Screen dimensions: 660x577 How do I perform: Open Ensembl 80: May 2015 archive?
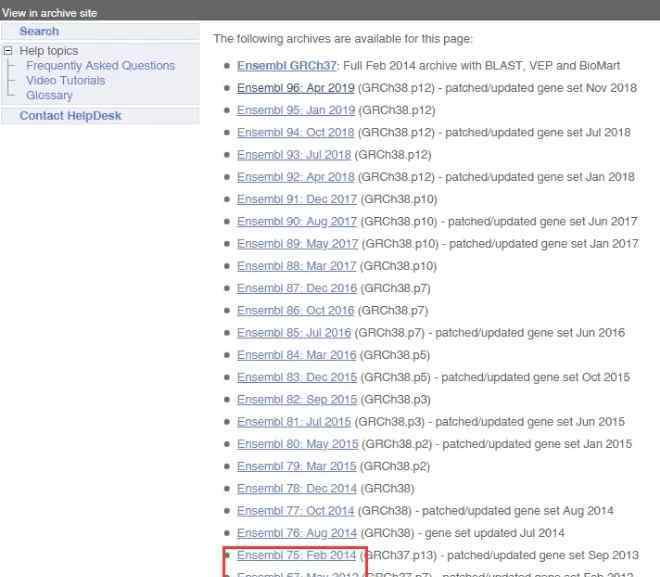coord(298,444)
